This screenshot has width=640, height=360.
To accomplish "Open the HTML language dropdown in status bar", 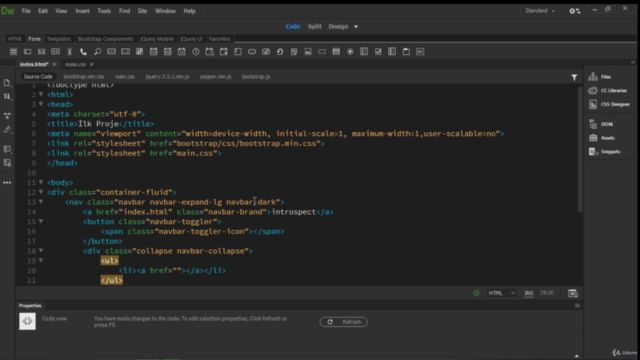I will click(x=502, y=293).
